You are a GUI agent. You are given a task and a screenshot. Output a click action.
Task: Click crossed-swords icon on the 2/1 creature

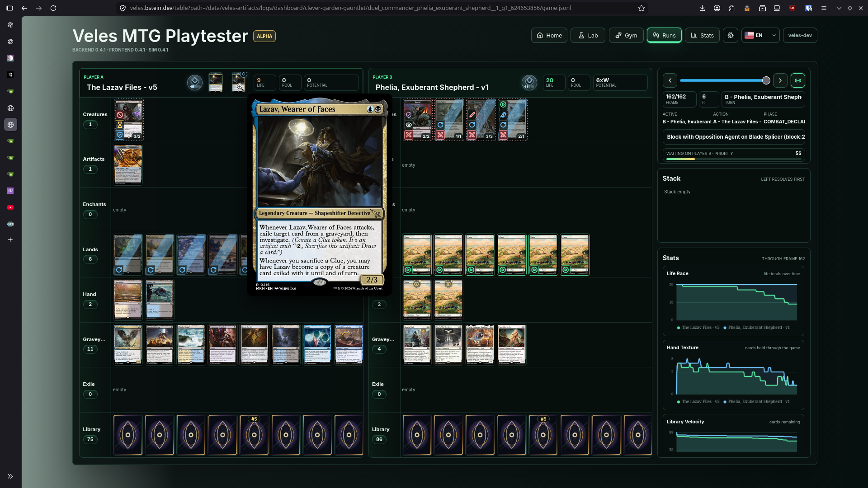point(503,135)
